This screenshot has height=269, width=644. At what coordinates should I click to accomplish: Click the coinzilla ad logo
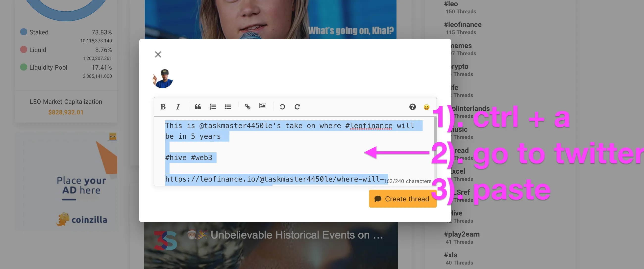pos(82,219)
